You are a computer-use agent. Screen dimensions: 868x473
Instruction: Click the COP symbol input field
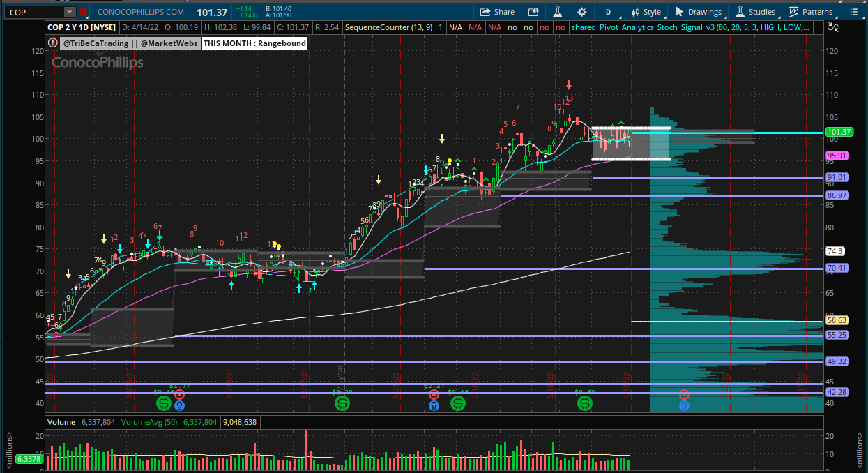click(33, 12)
